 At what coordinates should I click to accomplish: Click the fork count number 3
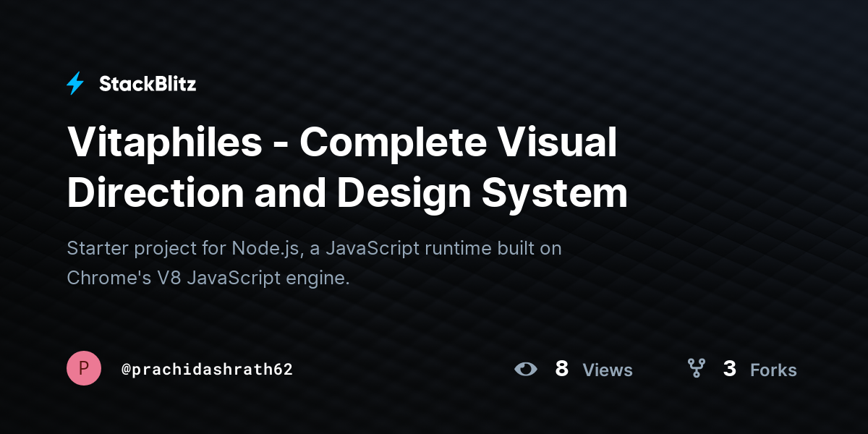coord(730,370)
